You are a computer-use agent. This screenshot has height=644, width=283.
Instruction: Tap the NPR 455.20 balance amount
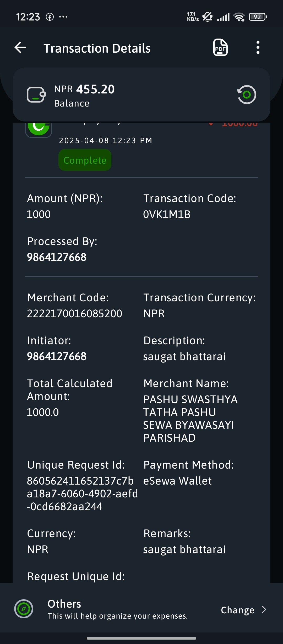point(84,89)
